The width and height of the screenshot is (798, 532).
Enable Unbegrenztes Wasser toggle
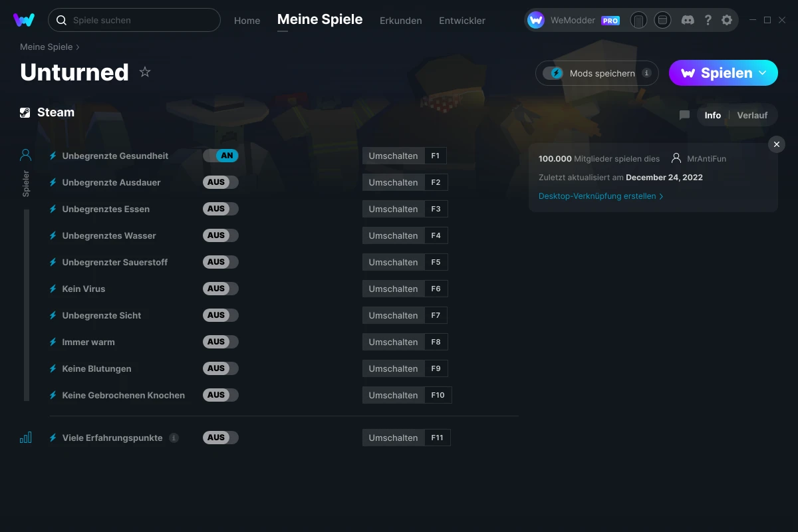pyautogui.click(x=221, y=235)
